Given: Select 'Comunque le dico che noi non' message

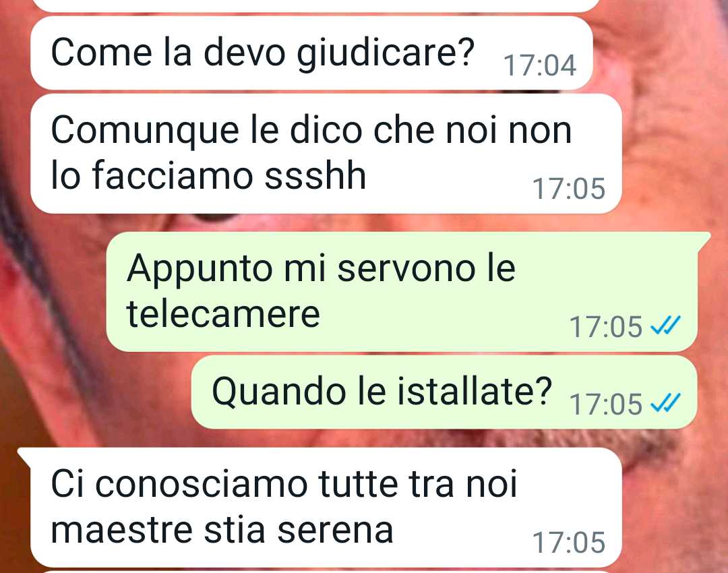Looking at the screenshot, I should click(326, 154).
